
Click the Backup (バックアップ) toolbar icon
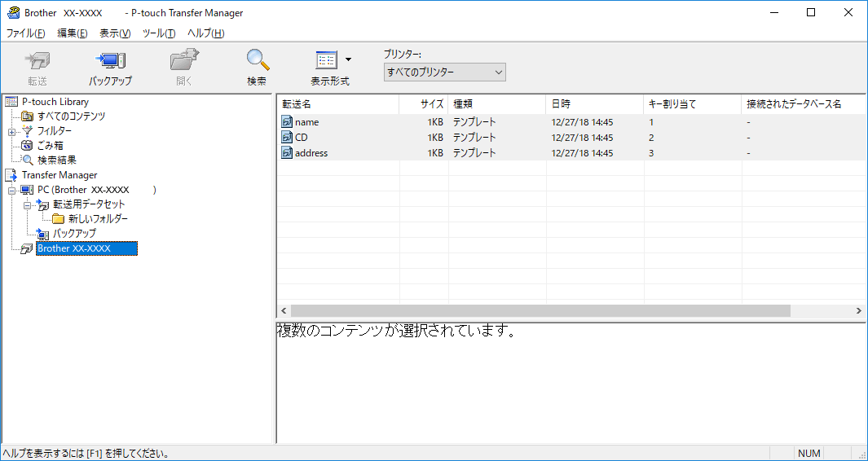tap(110, 59)
